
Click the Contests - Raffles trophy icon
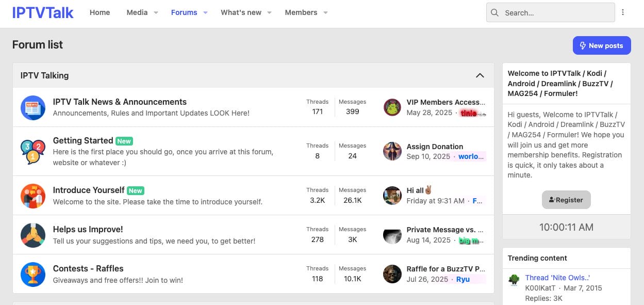[x=33, y=274]
